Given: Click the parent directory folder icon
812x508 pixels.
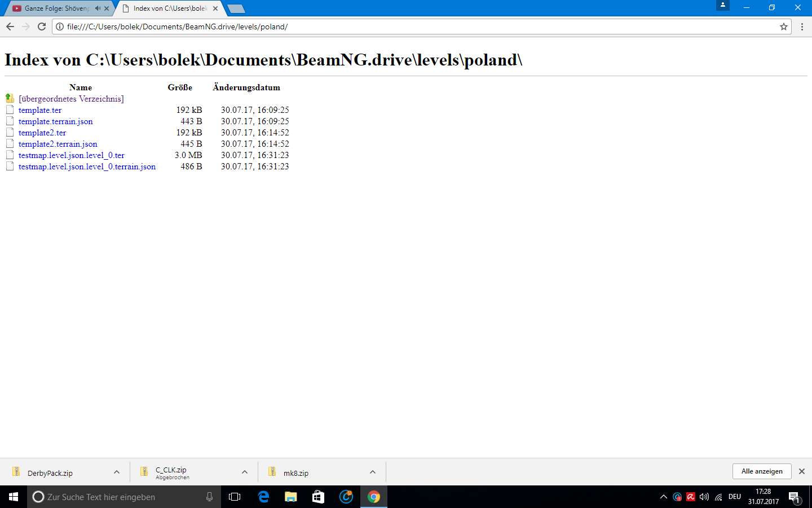Looking at the screenshot, I should coord(10,98).
